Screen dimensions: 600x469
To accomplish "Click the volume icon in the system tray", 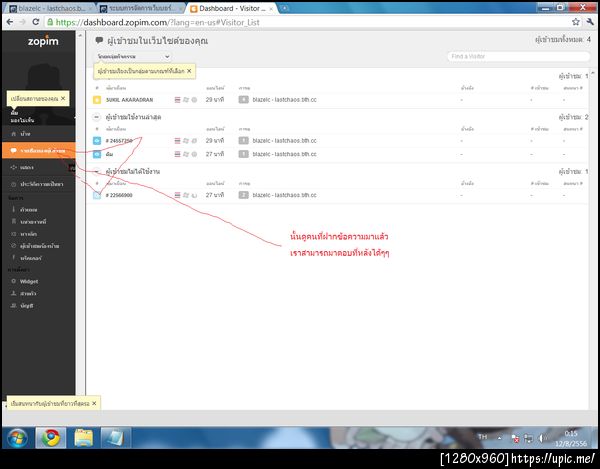I will click(x=541, y=438).
